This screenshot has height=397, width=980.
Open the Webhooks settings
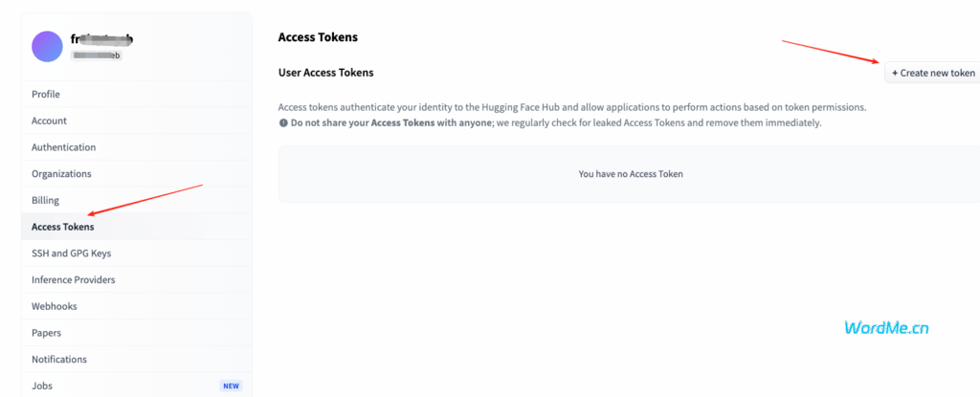click(x=136, y=306)
